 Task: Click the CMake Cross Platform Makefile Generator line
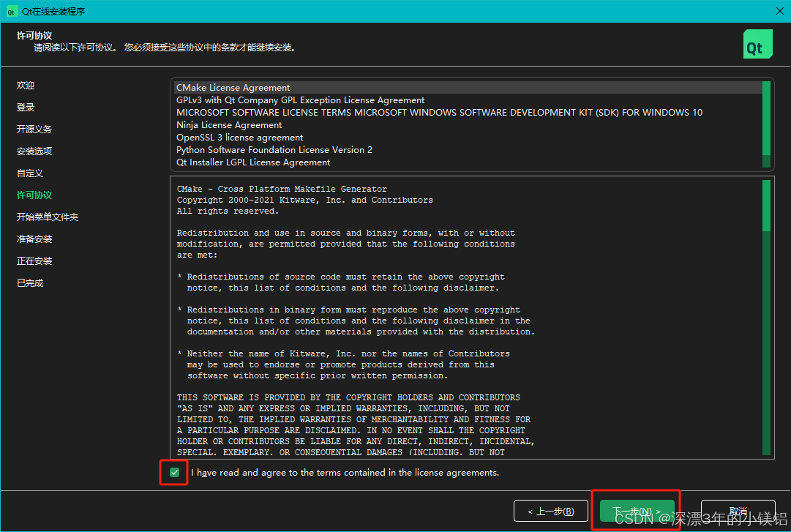282,189
